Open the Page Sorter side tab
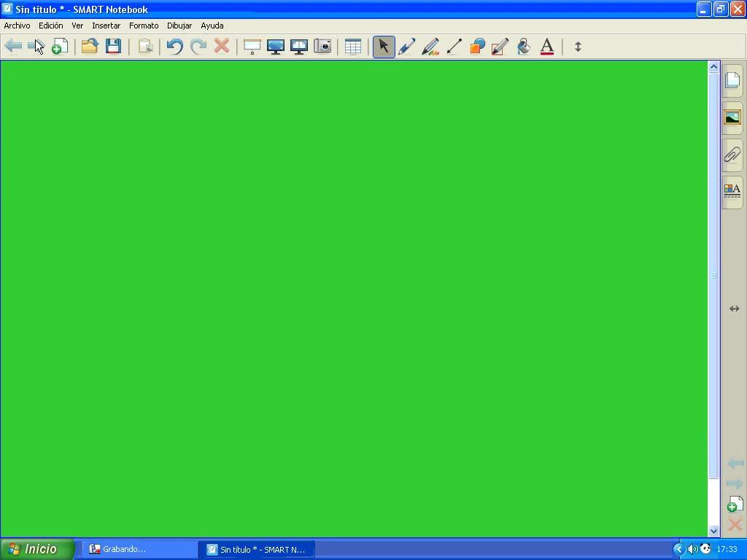The width and height of the screenshot is (747, 560). coord(732,80)
